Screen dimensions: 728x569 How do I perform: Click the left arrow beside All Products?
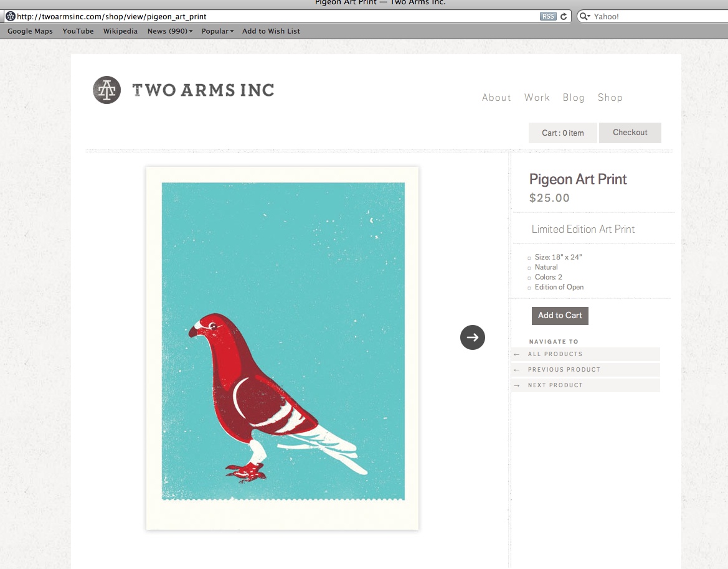click(x=517, y=354)
